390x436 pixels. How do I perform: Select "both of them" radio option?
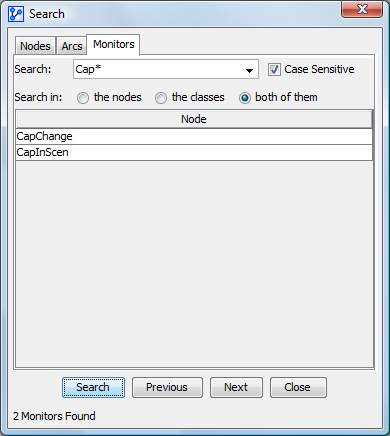click(245, 98)
